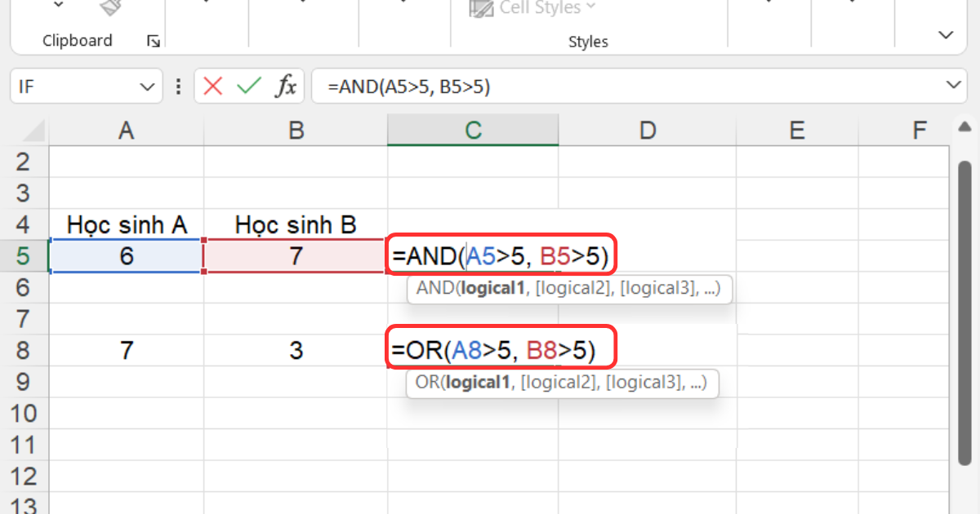Viewport: 980px width, 514px height.
Task: Open the Name Box dropdown arrow
Action: pos(147,86)
